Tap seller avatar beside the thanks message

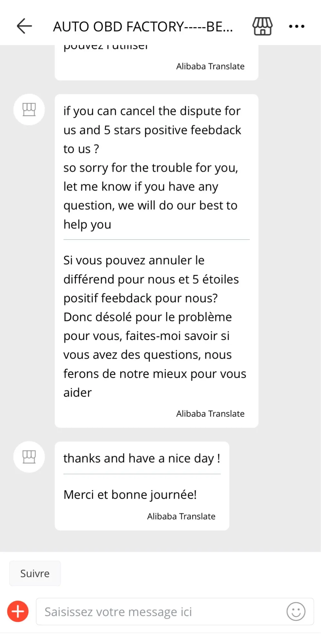point(29,457)
